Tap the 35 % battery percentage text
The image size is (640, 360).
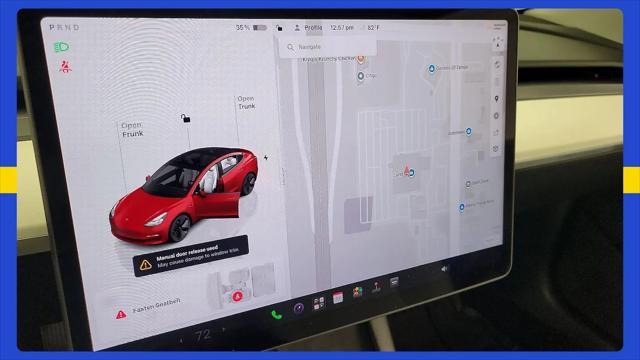[242, 27]
